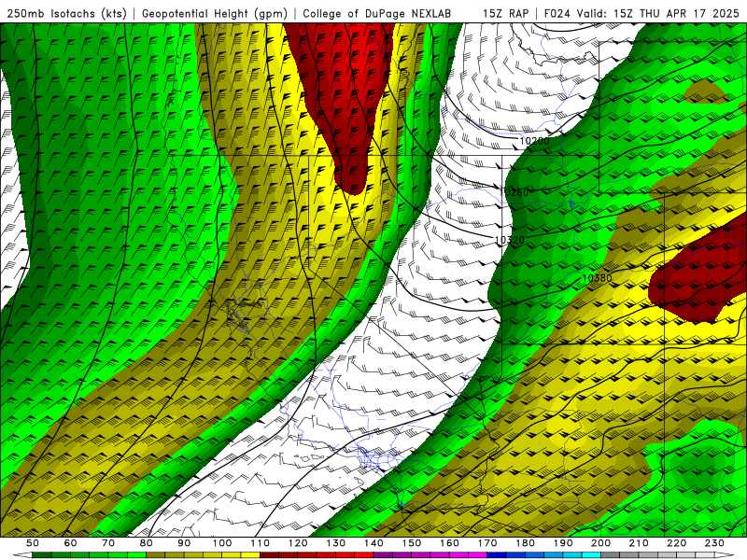Click the 'F024 Valid: 15Z THU APR 17 2025' text
Viewport: 747px width, 560px height.
[x=641, y=13]
